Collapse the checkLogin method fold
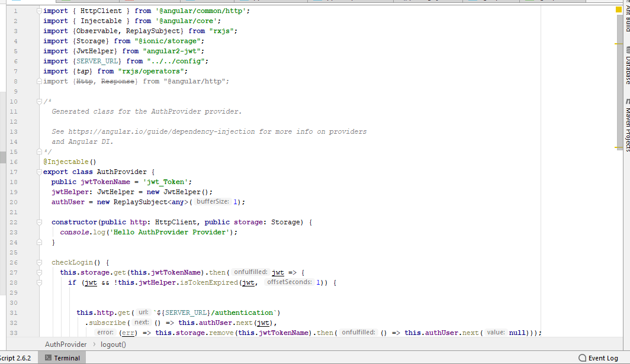Screen dimensions: 630x364 (x=39, y=262)
